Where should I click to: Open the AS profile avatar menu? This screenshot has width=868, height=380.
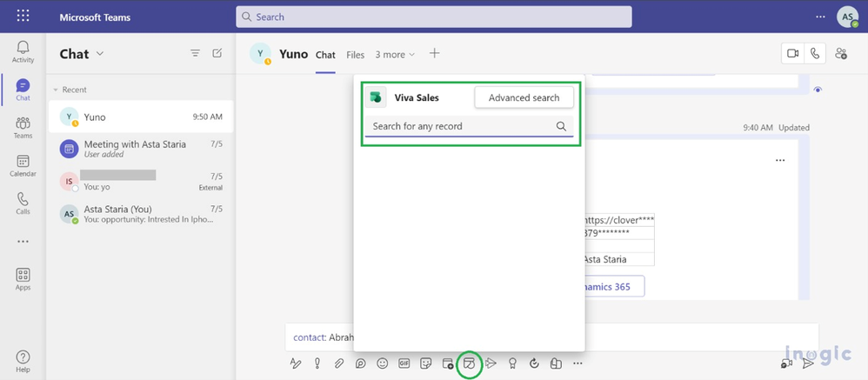847,17
